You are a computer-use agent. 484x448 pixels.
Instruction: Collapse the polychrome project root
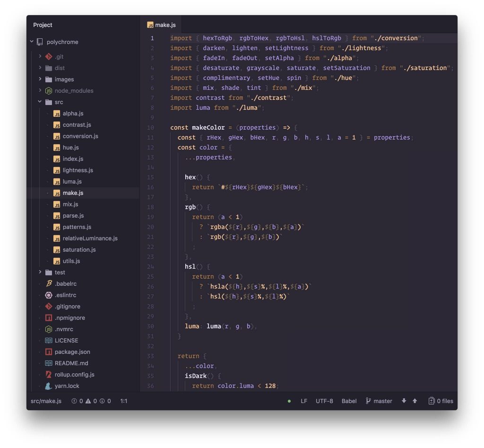coord(32,42)
